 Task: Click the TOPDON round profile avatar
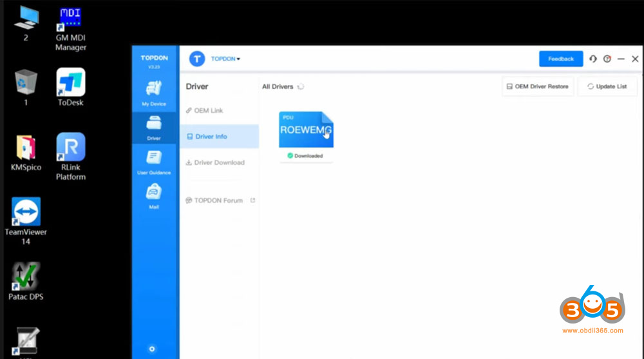[197, 59]
